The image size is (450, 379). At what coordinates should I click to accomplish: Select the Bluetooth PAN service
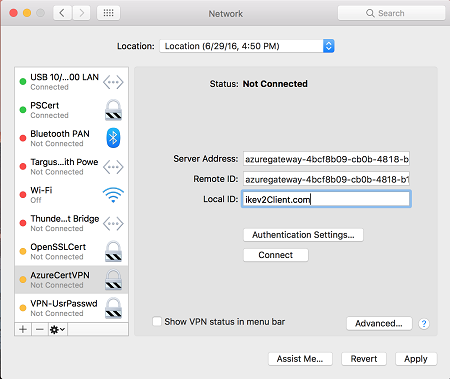coord(72,138)
